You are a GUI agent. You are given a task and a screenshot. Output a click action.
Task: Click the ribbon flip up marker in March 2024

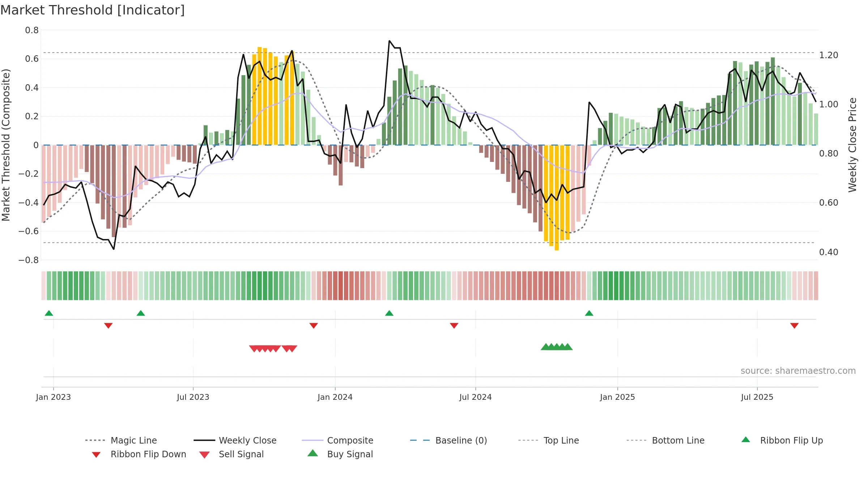tap(389, 313)
